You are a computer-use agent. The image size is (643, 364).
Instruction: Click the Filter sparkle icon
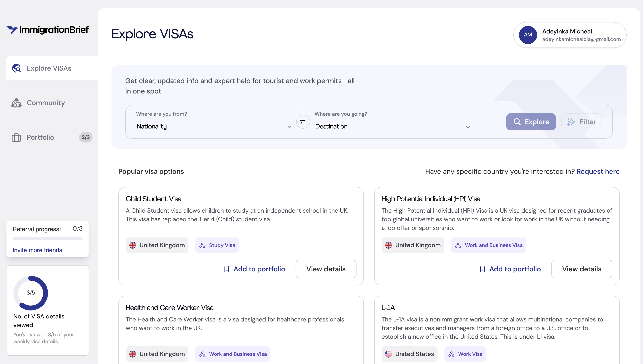(x=571, y=122)
